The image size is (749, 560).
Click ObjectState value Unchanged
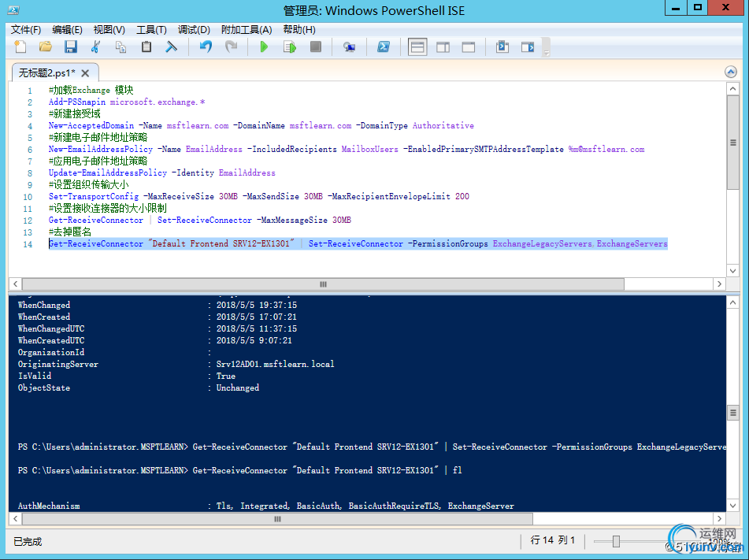[237, 388]
